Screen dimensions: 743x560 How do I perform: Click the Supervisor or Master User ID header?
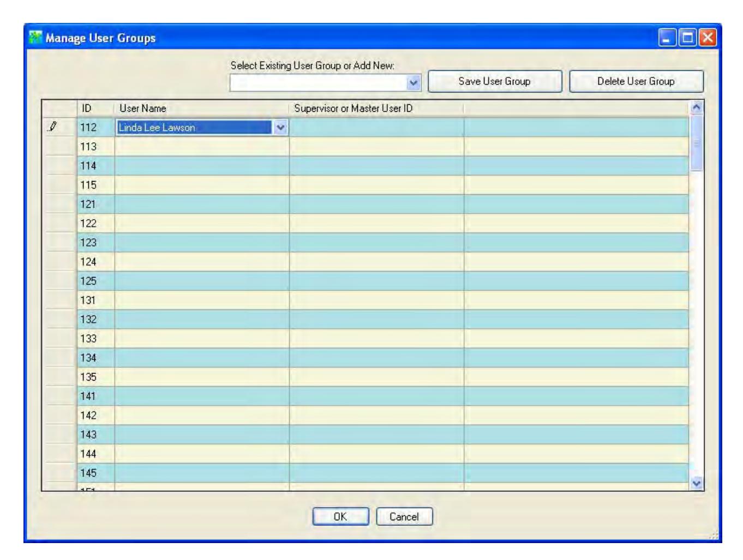coord(376,108)
